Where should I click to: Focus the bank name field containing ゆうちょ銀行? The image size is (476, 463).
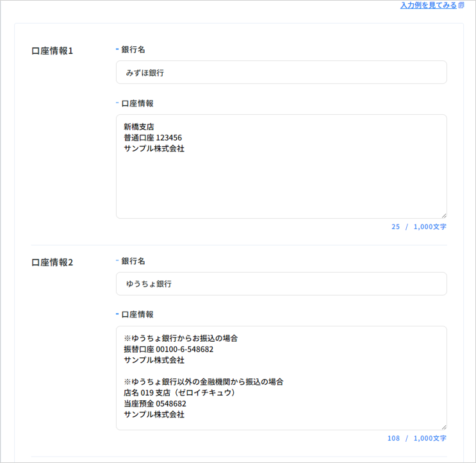281,283
